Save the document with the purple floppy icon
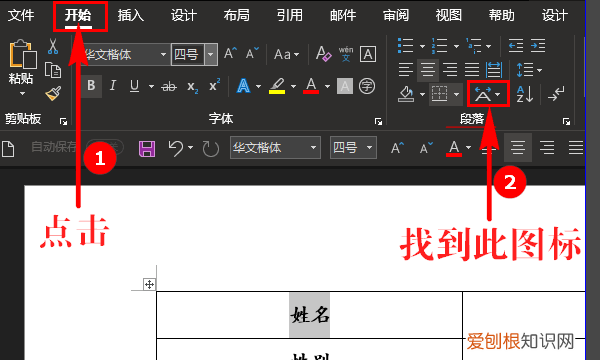This screenshot has height=360, width=600. (x=147, y=148)
